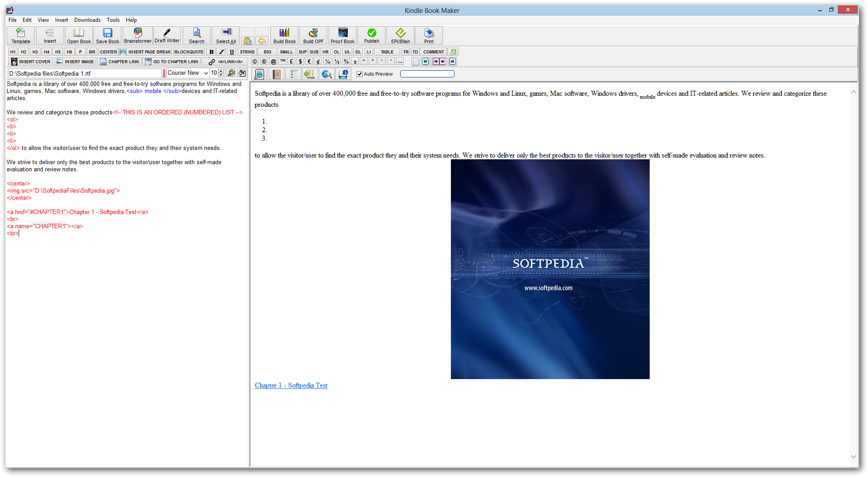
Task: Click the INSERT COVER button
Action: click(31, 61)
